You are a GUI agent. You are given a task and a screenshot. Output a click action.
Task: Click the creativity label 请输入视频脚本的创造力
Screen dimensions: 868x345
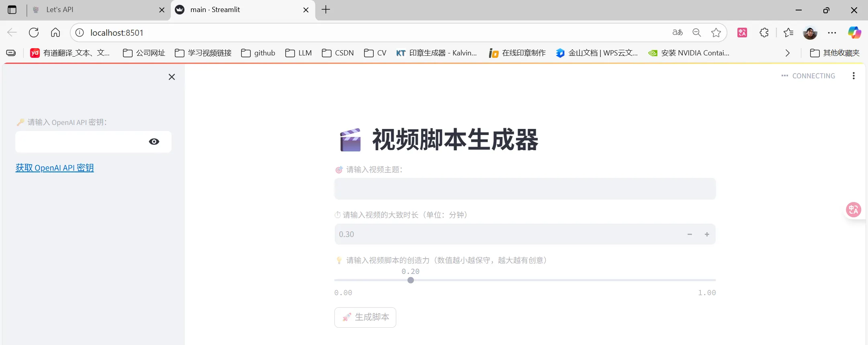pos(442,260)
